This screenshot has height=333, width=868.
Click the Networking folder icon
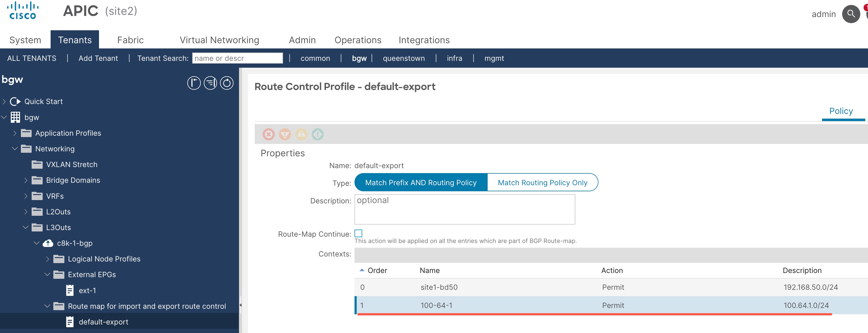click(26, 149)
